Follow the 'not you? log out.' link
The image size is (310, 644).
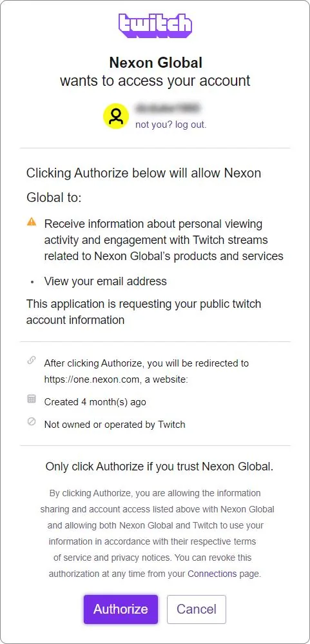(171, 125)
